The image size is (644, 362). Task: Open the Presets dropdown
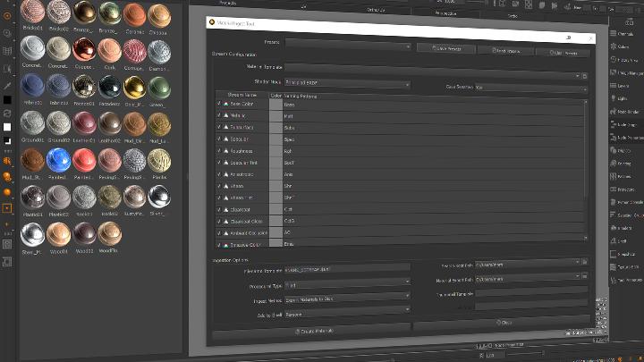coord(349,42)
